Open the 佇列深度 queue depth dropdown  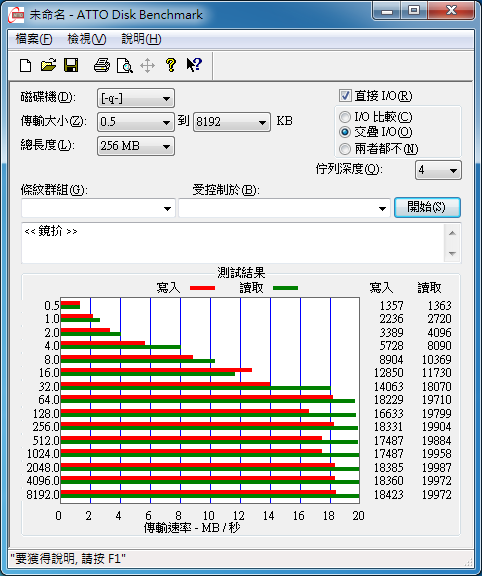point(438,170)
